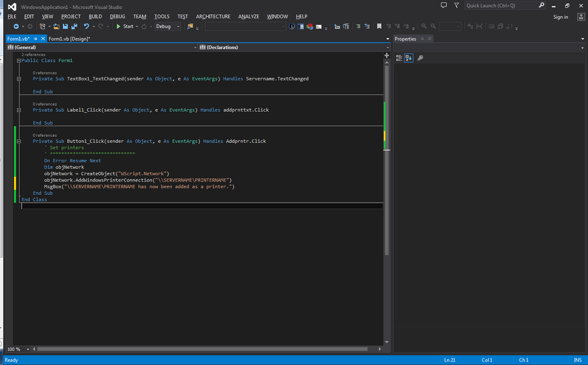The image size is (588, 365).
Task: Undo the last edit
Action: (86, 26)
